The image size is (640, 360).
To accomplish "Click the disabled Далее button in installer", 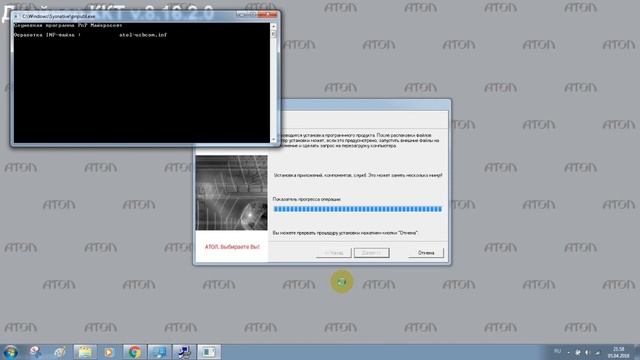I will coord(371,253).
